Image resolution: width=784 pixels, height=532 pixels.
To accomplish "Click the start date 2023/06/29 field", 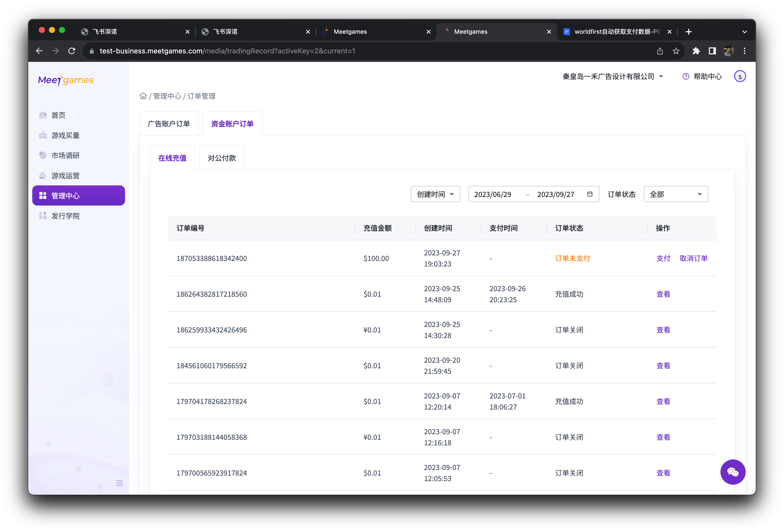I will pyautogui.click(x=493, y=194).
